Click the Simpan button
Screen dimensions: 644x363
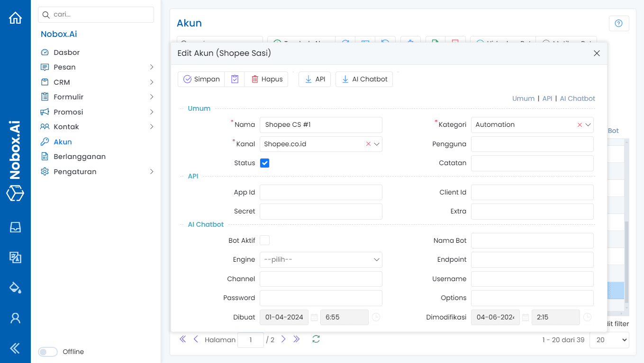pos(201,79)
